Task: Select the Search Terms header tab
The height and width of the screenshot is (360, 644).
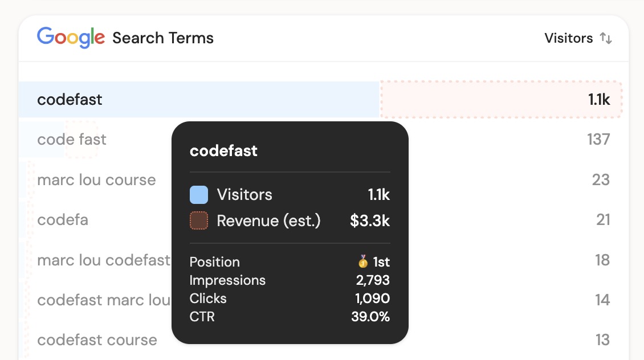Action: point(163,38)
